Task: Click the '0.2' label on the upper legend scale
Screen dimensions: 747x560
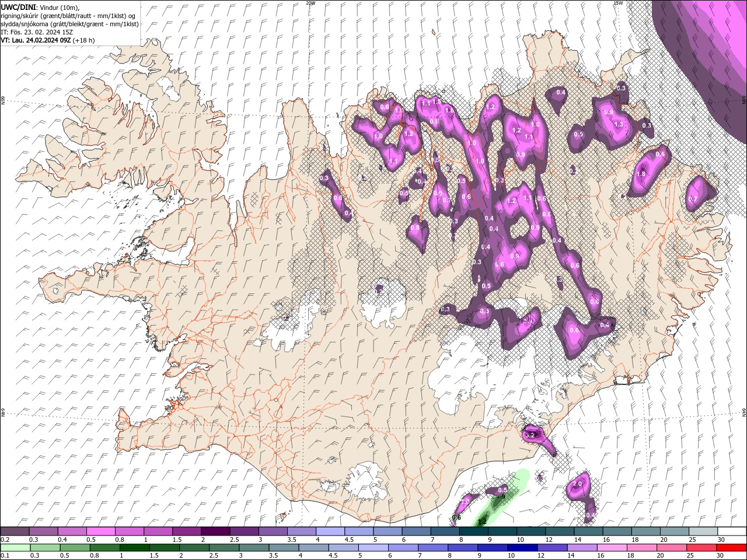Action: tap(6, 540)
